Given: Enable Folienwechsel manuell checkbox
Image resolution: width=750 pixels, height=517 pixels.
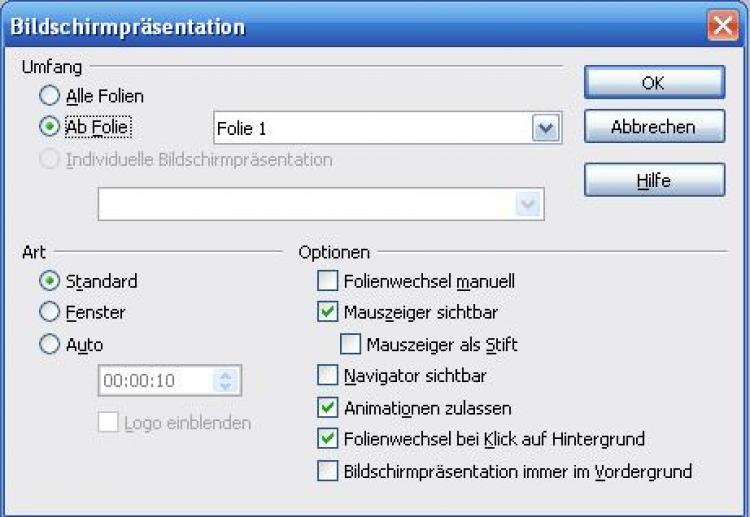Looking at the screenshot, I should 328,281.
